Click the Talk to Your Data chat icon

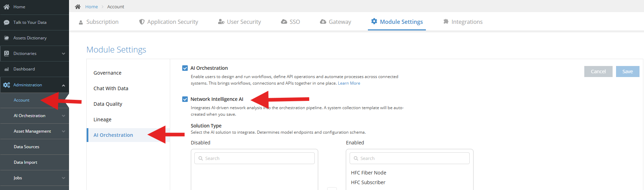[7, 22]
